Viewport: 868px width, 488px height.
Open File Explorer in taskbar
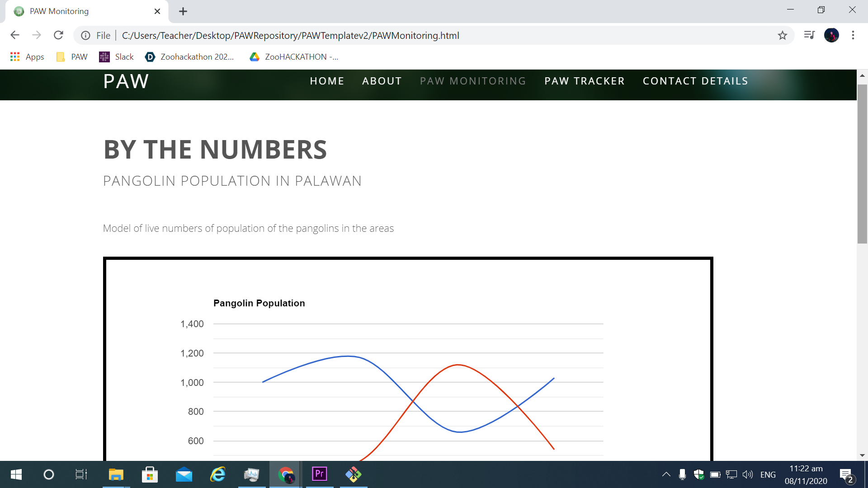pyautogui.click(x=116, y=474)
